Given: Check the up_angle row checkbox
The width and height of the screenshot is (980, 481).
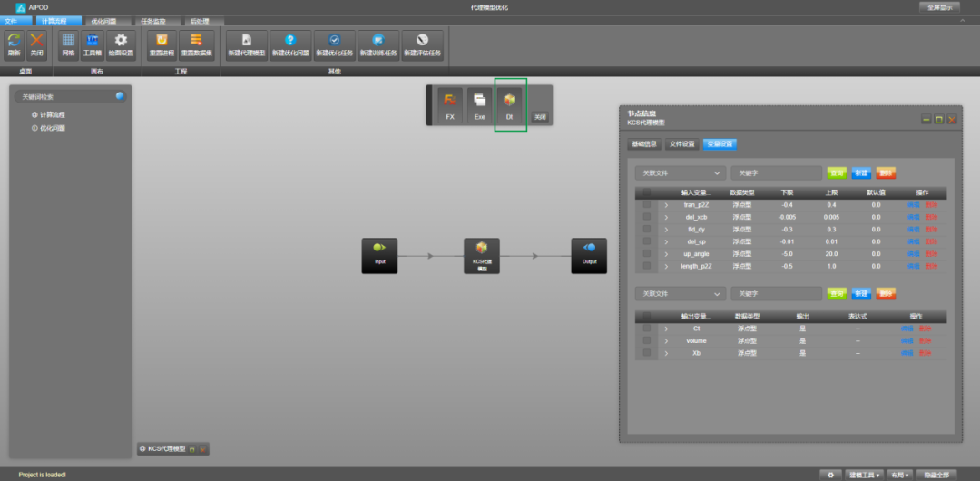Looking at the screenshot, I should [x=647, y=253].
